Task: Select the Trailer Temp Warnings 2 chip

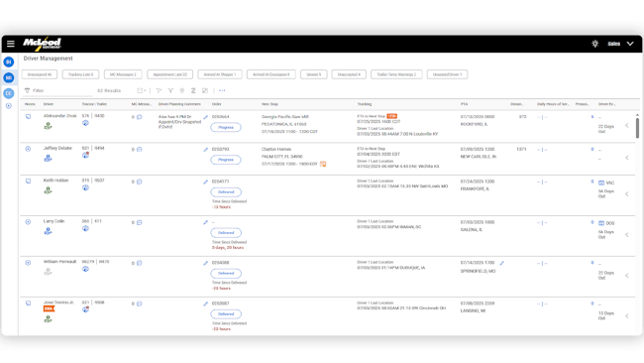Action: pyautogui.click(x=396, y=74)
